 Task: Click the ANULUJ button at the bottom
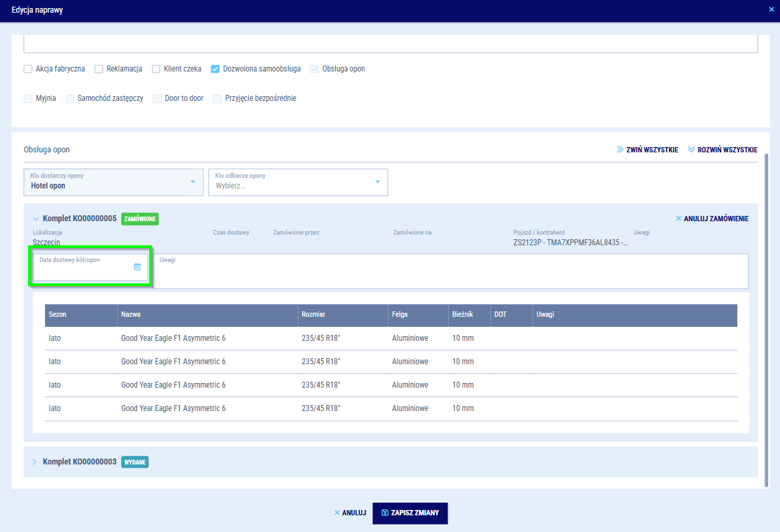click(x=349, y=513)
